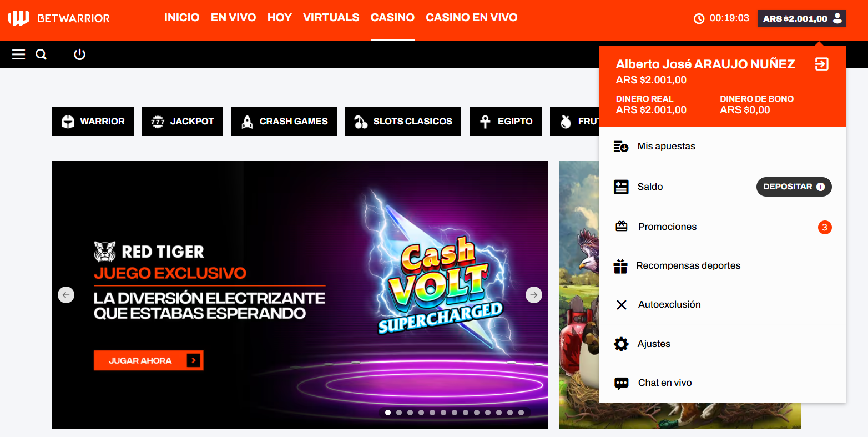Switch to the EN VIVO tab
Image resolution: width=868 pixels, height=437 pixels.
point(233,18)
